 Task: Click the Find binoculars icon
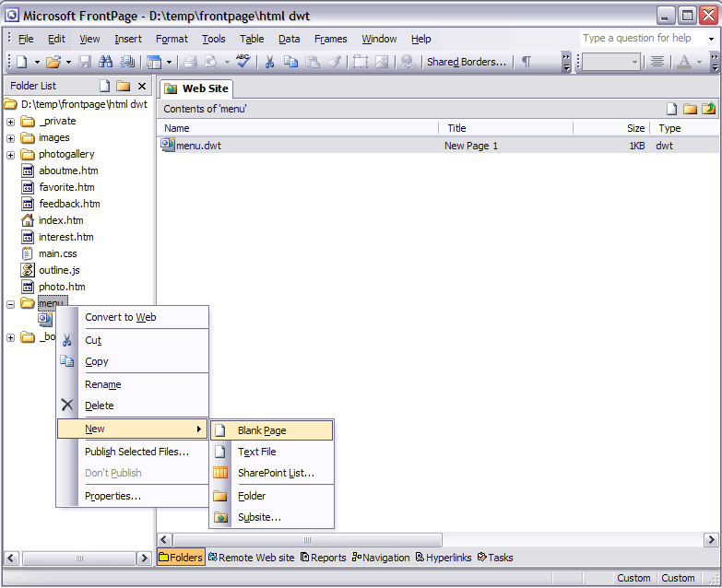(106, 62)
